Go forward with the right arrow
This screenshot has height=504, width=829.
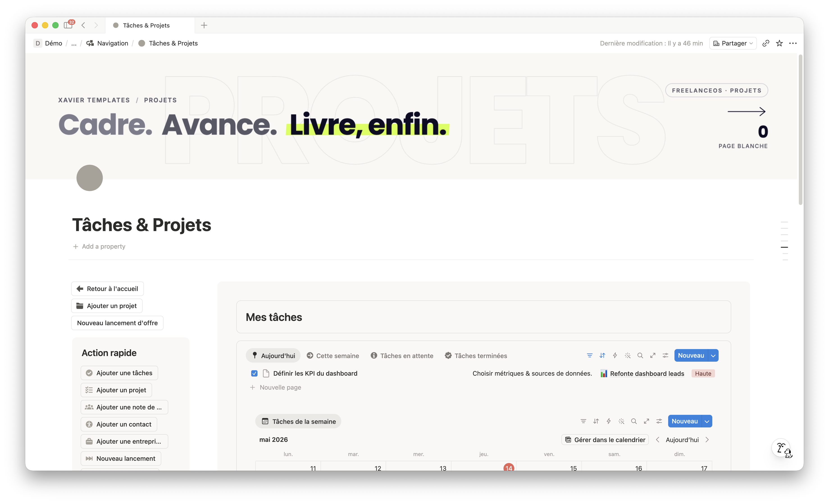[x=96, y=25]
